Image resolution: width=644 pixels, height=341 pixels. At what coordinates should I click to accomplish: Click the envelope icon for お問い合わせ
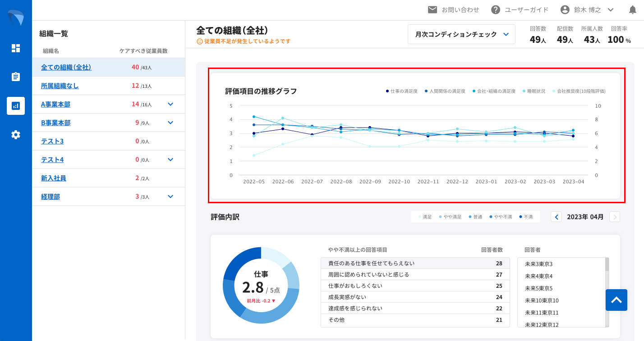(x=432, y=10)
